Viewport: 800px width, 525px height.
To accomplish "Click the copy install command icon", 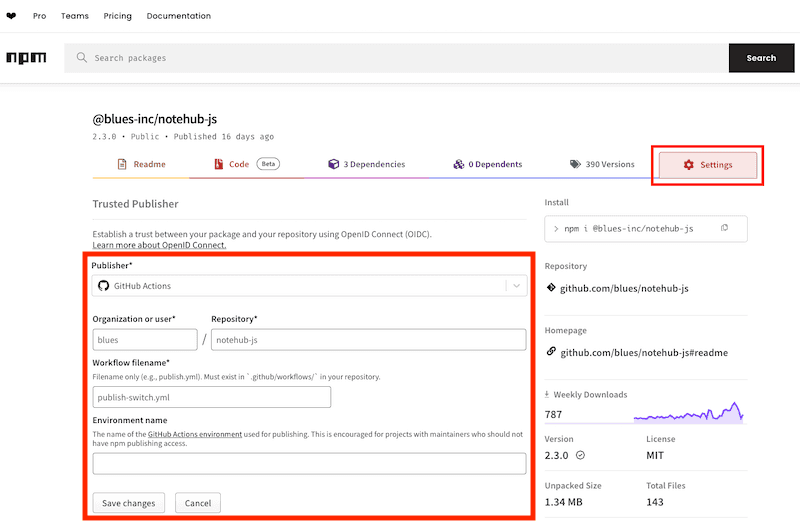I will pos(724,228).
